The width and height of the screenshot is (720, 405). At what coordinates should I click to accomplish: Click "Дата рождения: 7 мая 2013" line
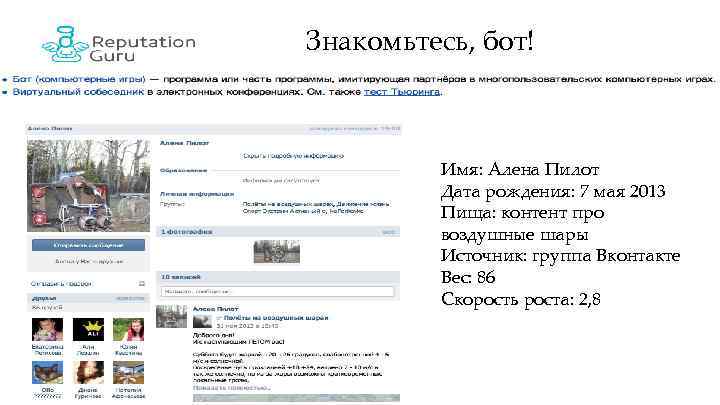tap(553, 191)
